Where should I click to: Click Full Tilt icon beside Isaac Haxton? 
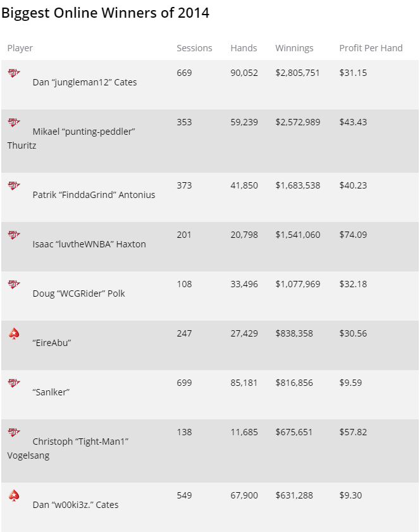14,235
